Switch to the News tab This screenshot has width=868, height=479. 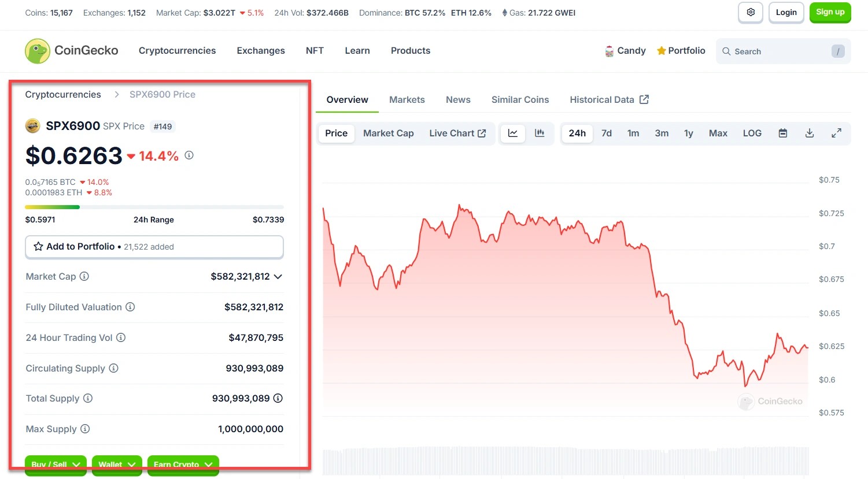458,100
